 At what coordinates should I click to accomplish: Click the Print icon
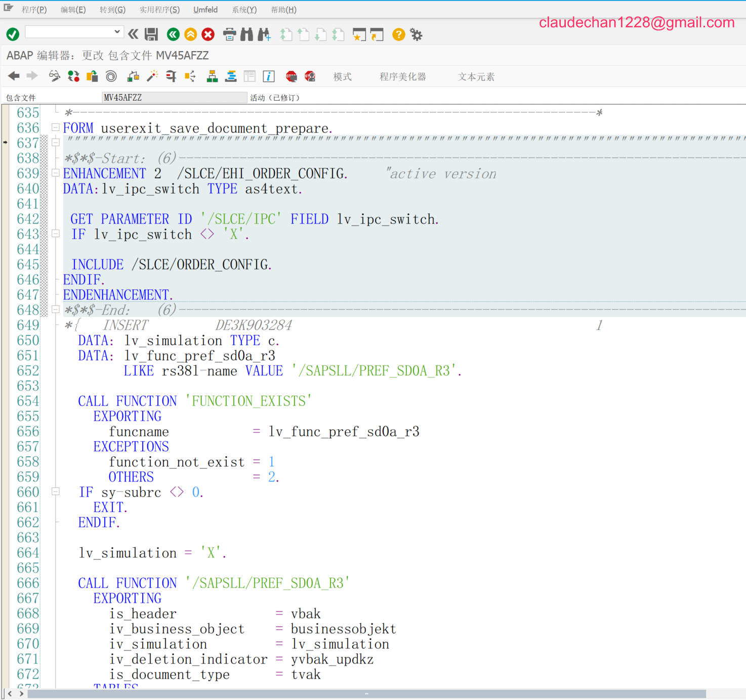pos(230,34)
